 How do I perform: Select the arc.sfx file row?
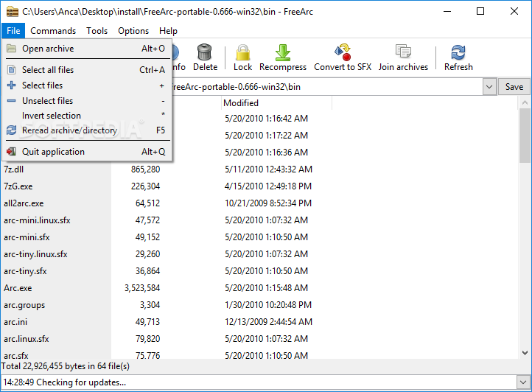tap(259, 354)
